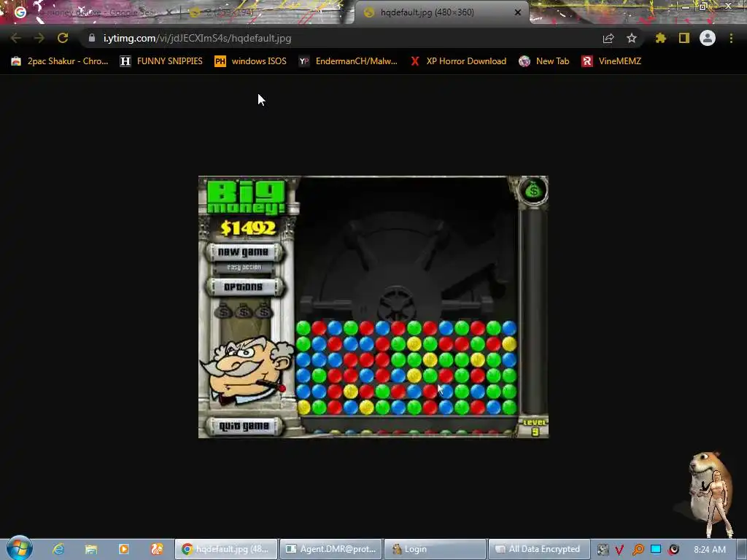Image resolution: width=747 pixels, height=560 pixels.
Task: Launch Windows Media Player from taskbar
Action: [x=124, y=549]
